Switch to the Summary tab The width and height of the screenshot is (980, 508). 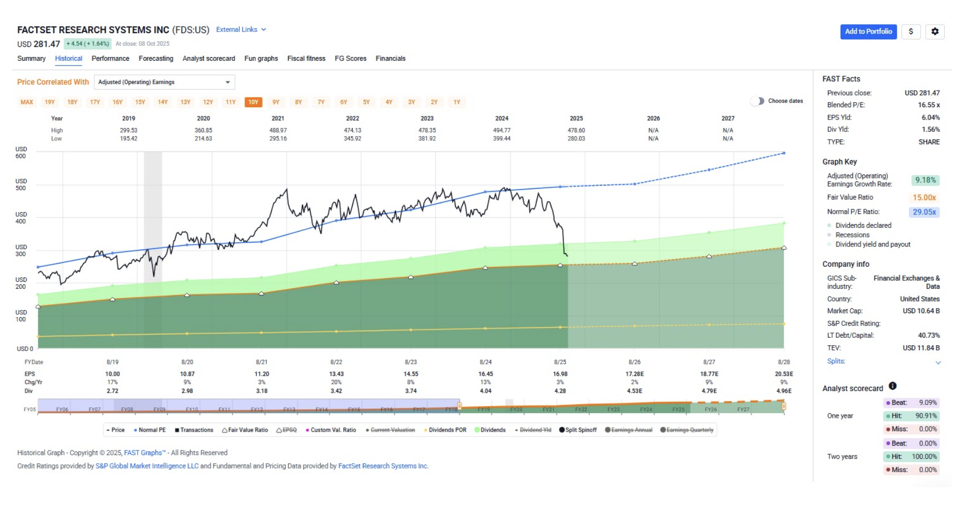pyautogui.click(x=31, y=59)
